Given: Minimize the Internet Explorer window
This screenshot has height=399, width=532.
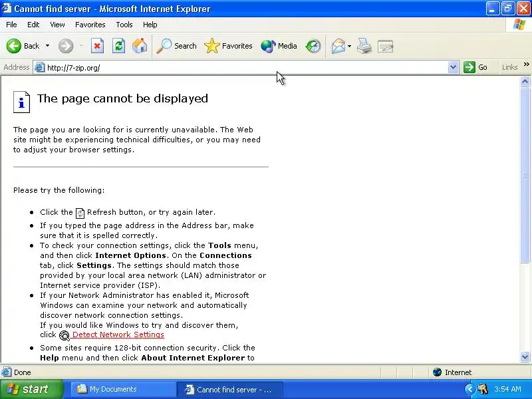Looking at the screenshot, I should tap(492, 8).
